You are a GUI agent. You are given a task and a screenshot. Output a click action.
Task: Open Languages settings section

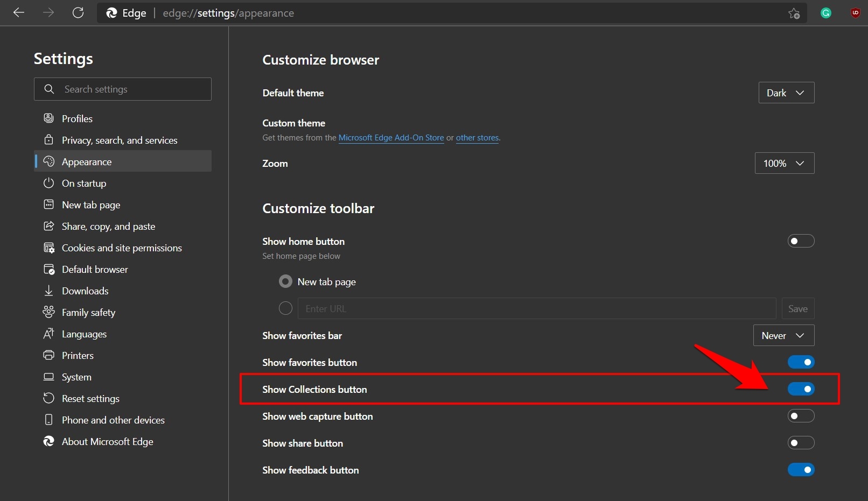point(123,334)
